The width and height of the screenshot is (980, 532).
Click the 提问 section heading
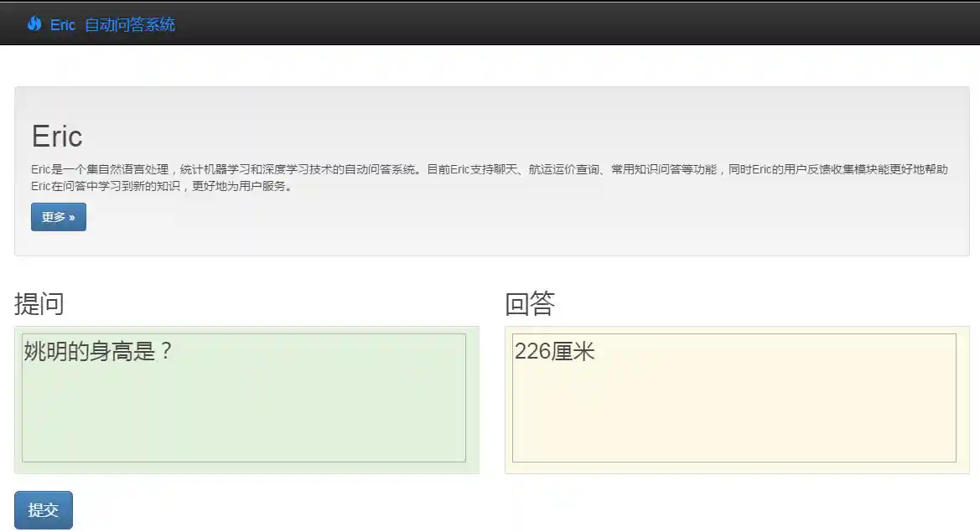(39, 304)
